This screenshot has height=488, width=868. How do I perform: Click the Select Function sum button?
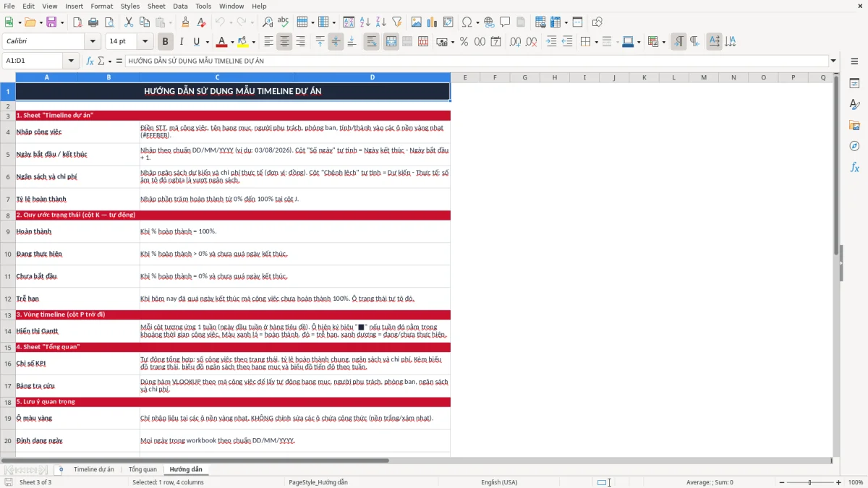pyautogui.click(x=101, y=61)
